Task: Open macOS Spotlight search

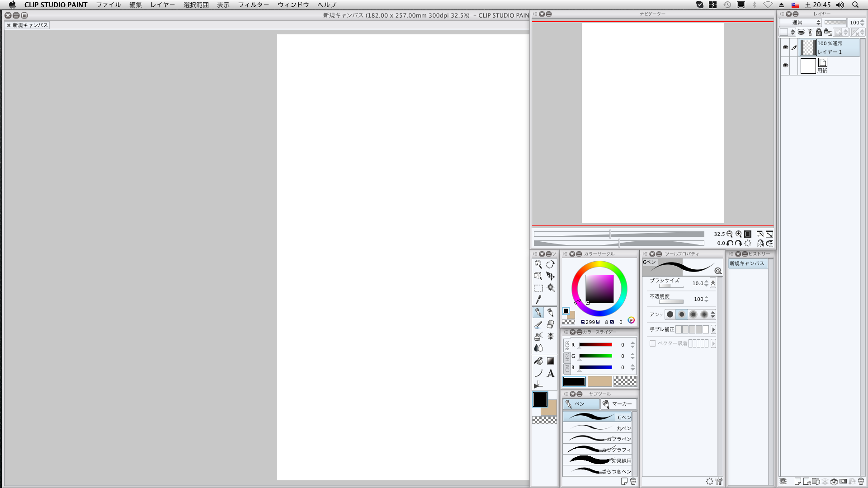Action: point(855,5)
